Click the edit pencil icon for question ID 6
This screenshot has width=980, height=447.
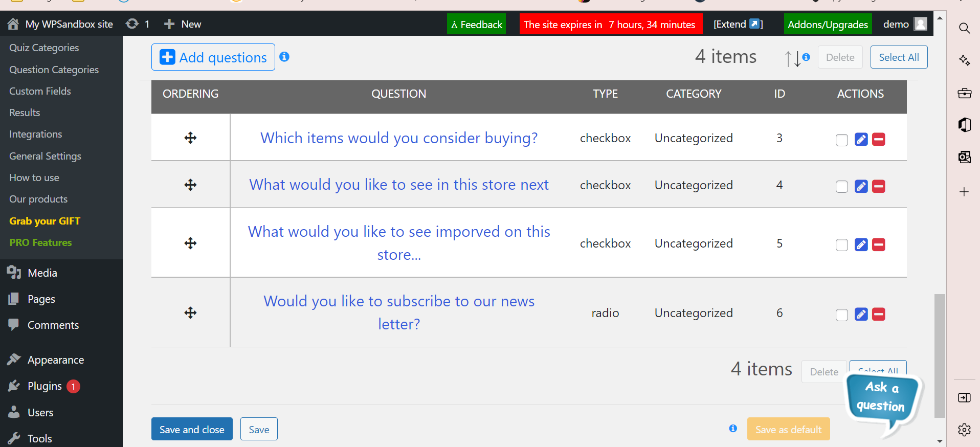[x=861, y=314]
